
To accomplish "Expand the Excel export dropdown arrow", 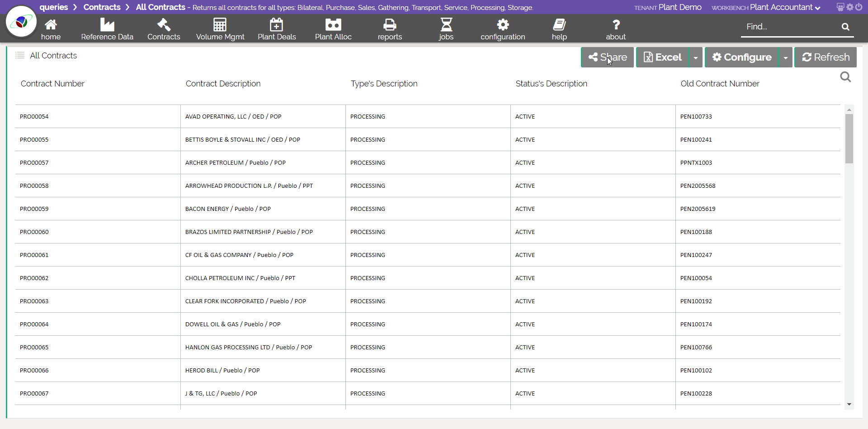I will tap(695, 57).
